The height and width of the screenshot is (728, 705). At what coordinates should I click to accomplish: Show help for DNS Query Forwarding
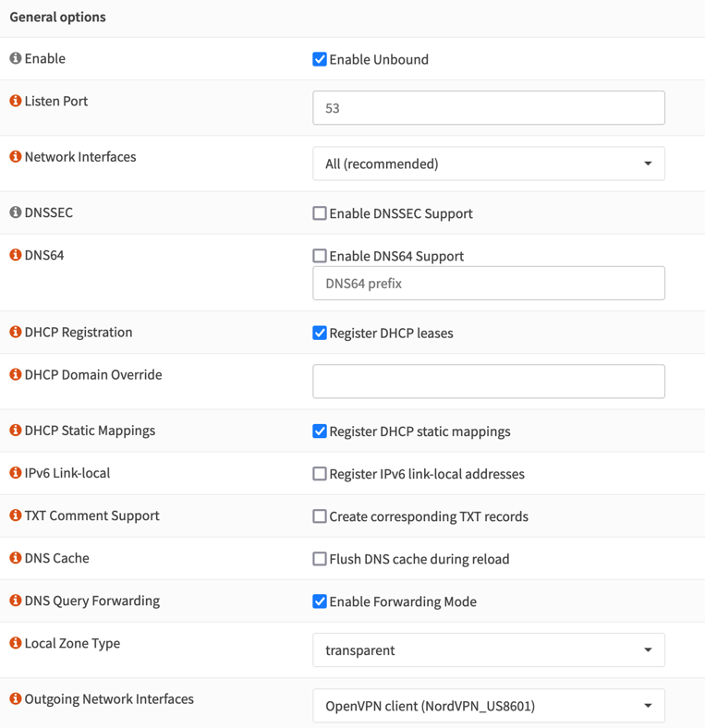click(x=16, y=601)
